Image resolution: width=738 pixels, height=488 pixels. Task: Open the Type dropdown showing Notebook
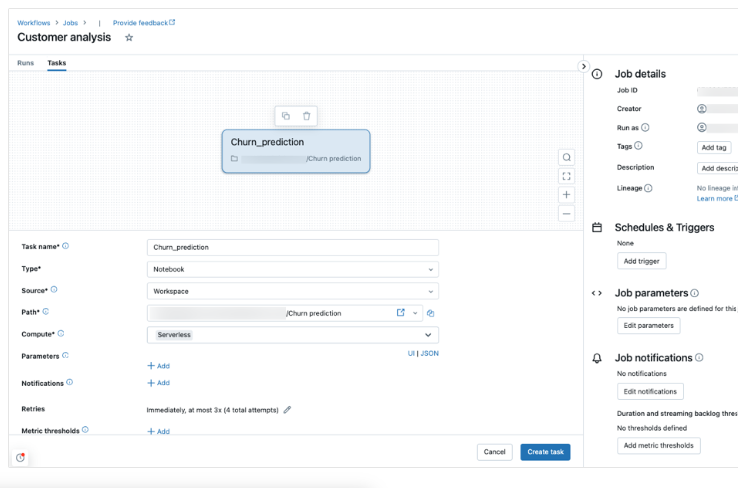point(292,269)
